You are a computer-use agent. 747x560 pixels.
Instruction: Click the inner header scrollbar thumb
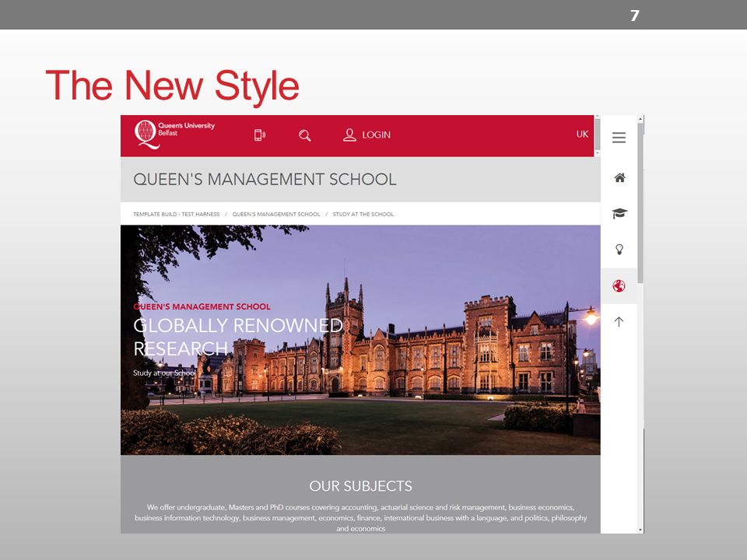click(x=598, y=135)
